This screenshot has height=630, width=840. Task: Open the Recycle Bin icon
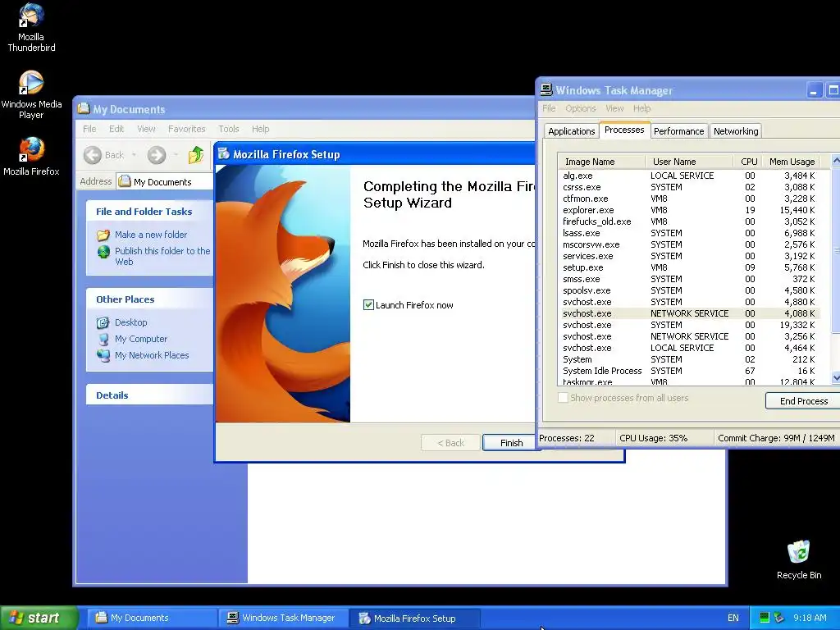tap(799, 559)
